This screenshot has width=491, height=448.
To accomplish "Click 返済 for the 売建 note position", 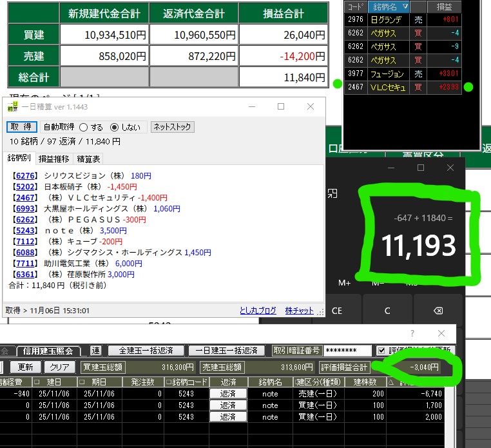I will coord(228,393).
